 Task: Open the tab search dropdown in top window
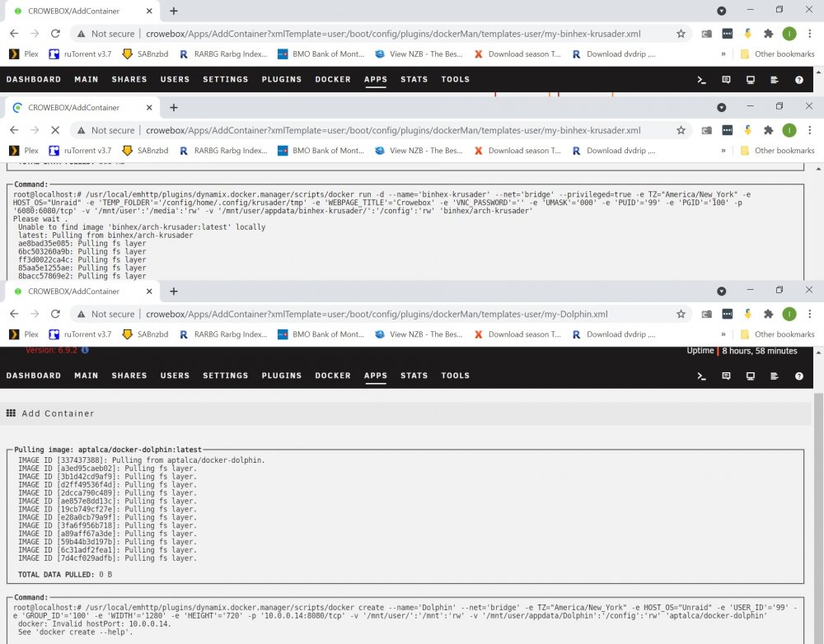[x=722, y=11]
